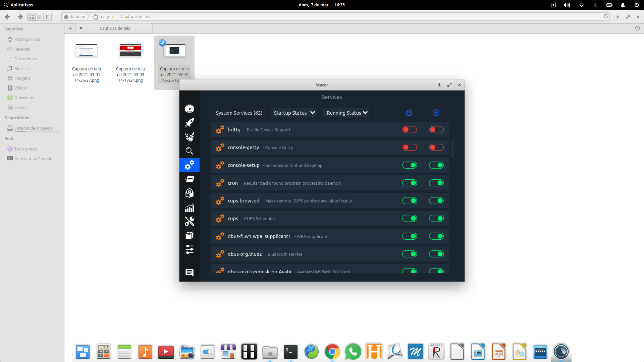The width and height of the screenshot is (644, 362).
Task: Toggle running status for console-setup
Action: click(x=436, y=165)
